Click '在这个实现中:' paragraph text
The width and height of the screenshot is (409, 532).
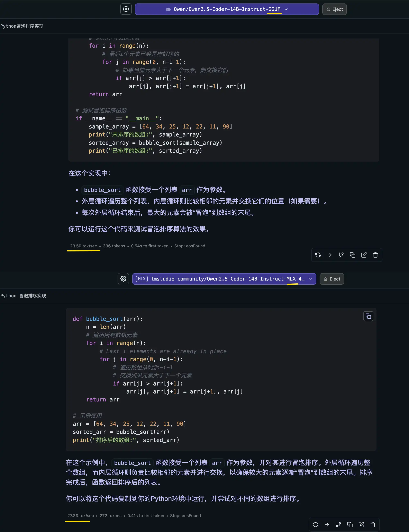(x=89, y=173)
